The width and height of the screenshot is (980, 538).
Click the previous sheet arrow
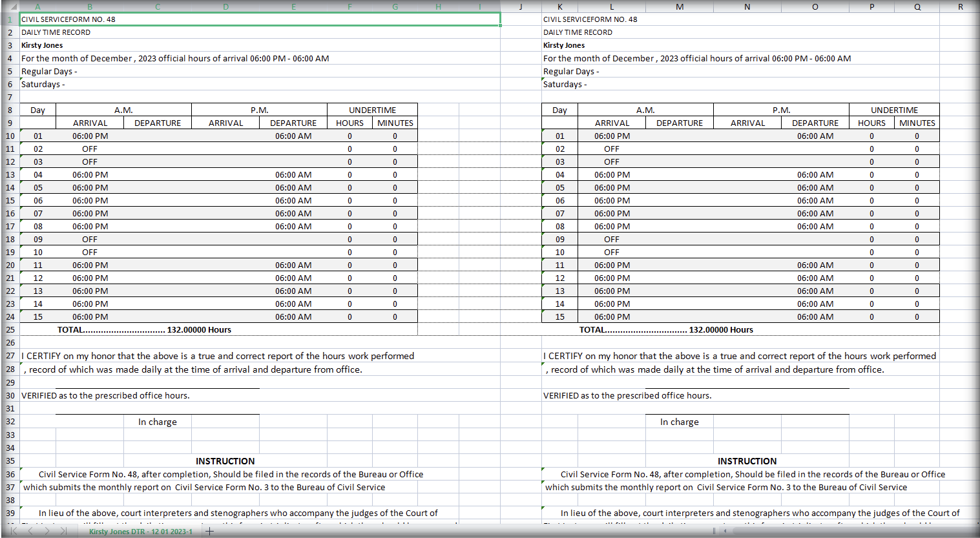30,531
